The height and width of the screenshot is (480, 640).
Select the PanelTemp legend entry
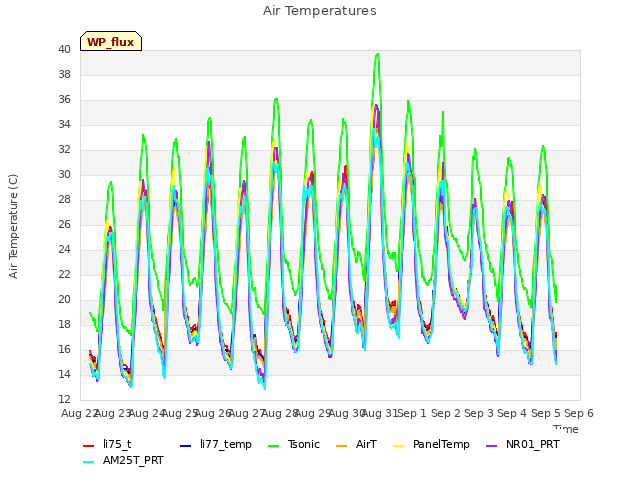[431, 444]
